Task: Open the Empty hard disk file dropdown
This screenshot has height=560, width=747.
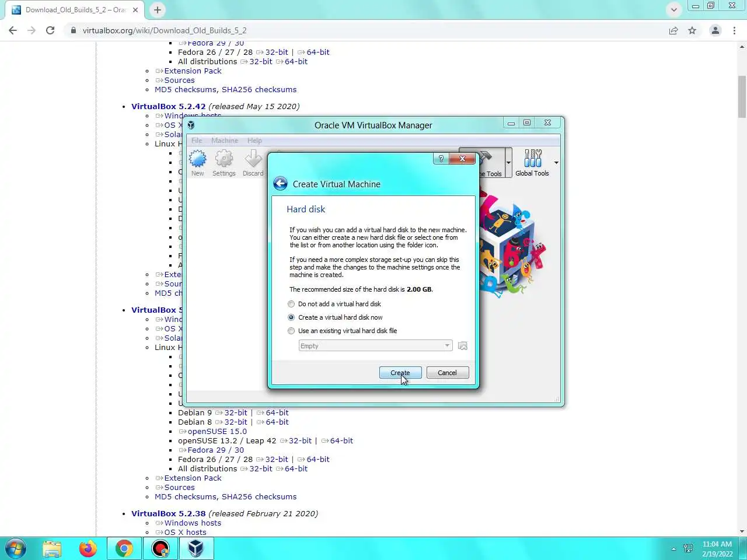Action: point(375,346)
